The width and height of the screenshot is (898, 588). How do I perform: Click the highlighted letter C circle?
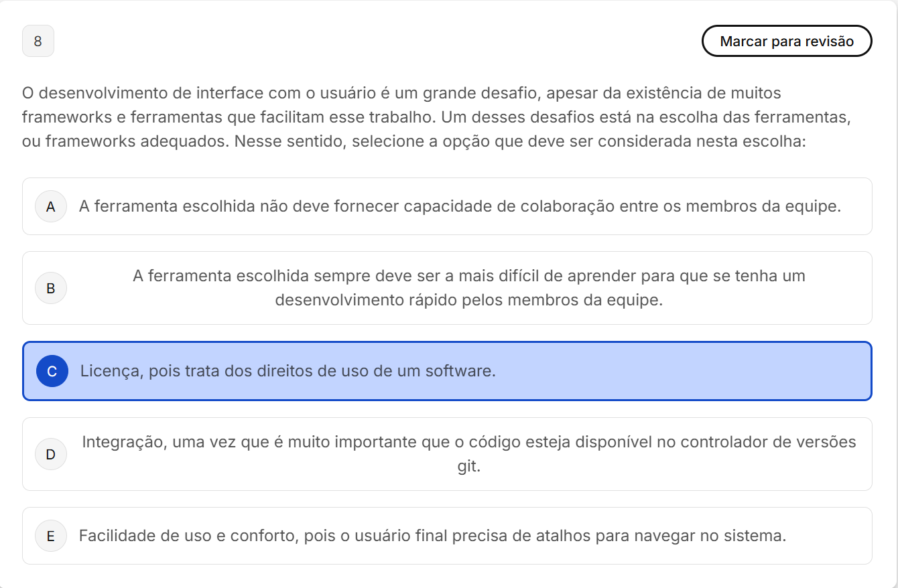tap(52, 371)
